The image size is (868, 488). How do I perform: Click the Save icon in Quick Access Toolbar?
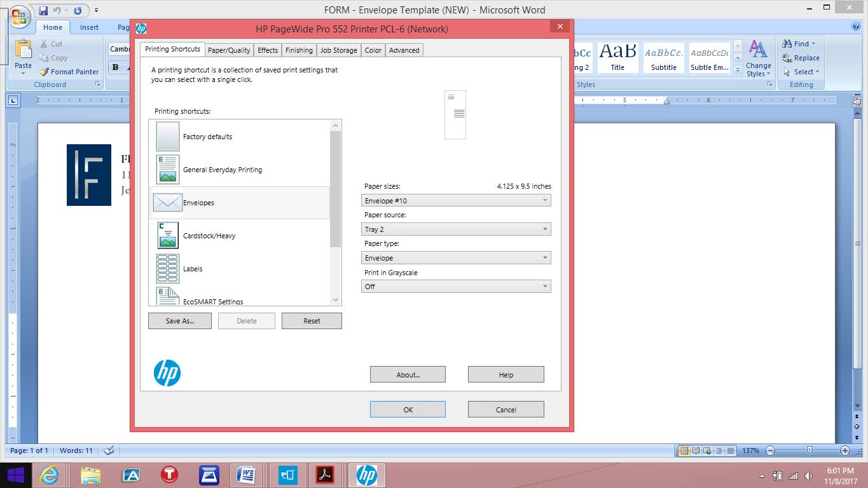tap(43, 10)
